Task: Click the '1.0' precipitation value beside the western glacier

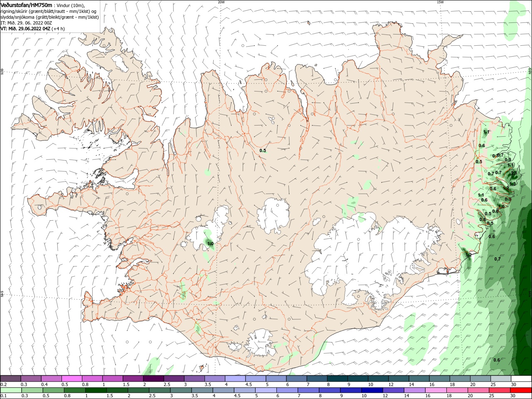Action: tap(210, 244)
